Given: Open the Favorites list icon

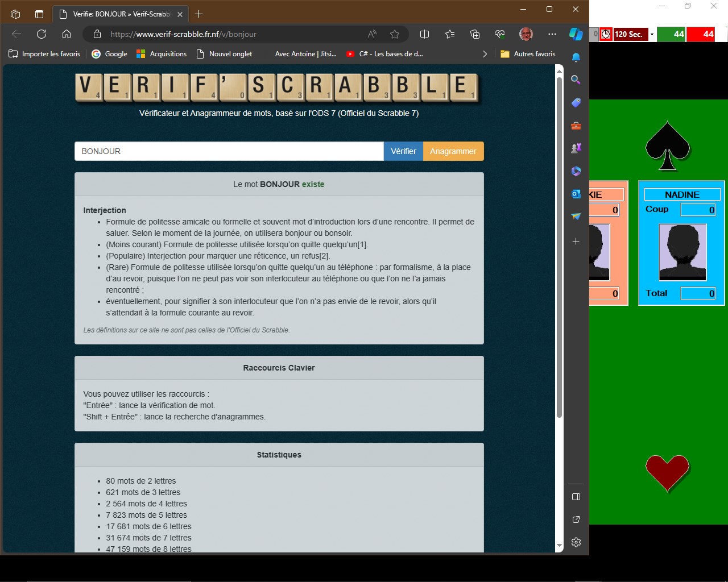Looking at the screenshot, I should click(x=450, y=34).
